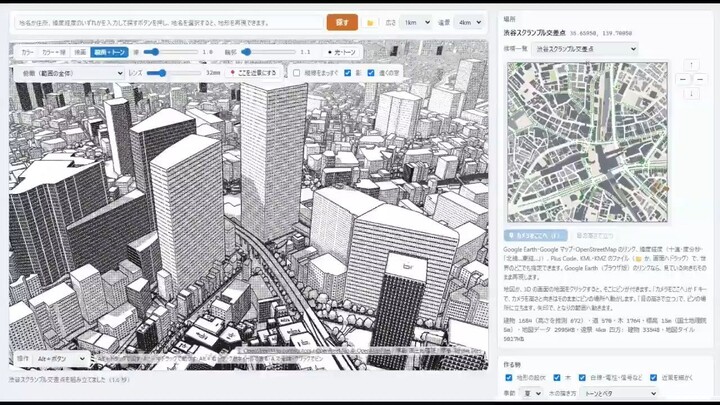
Task: Expand the 木の描き方 トーンとベタ dropdown
Action: pos(619,394)
